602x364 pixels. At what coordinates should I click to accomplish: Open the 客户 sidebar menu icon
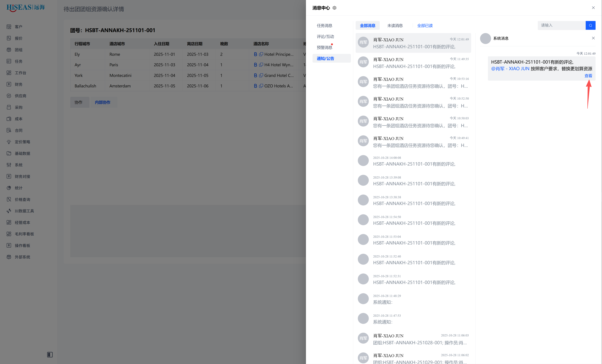coord(9,27)
